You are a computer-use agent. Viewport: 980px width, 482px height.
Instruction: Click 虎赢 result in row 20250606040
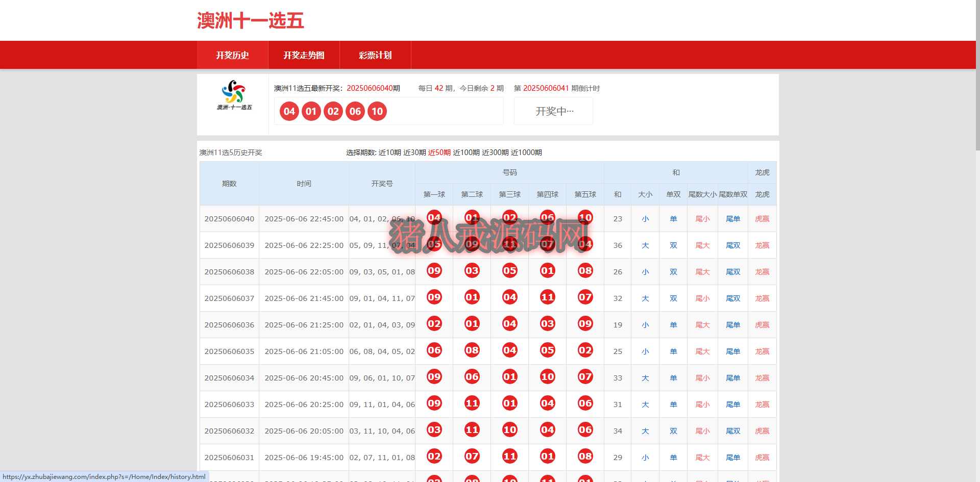tap(762, 219)
